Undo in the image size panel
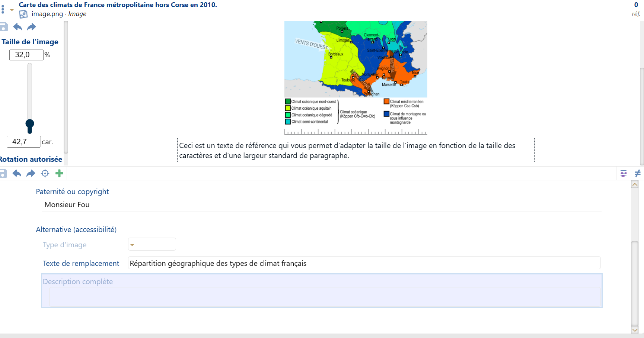 (x=17, y=27)
